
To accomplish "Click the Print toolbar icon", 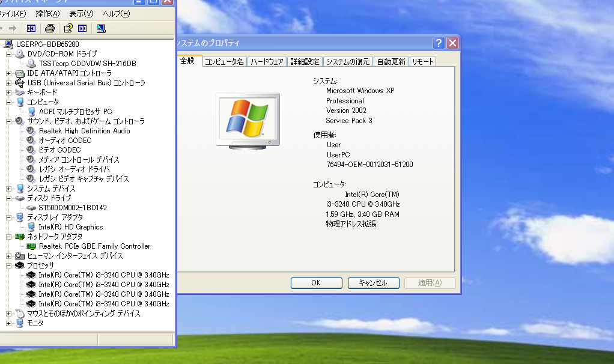I will click(50, 28).
